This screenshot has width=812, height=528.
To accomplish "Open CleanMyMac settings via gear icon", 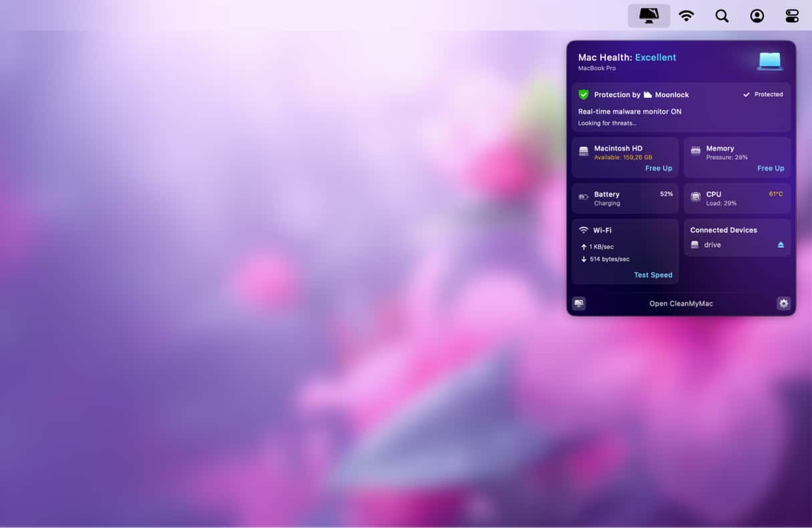I will [783, 303].
